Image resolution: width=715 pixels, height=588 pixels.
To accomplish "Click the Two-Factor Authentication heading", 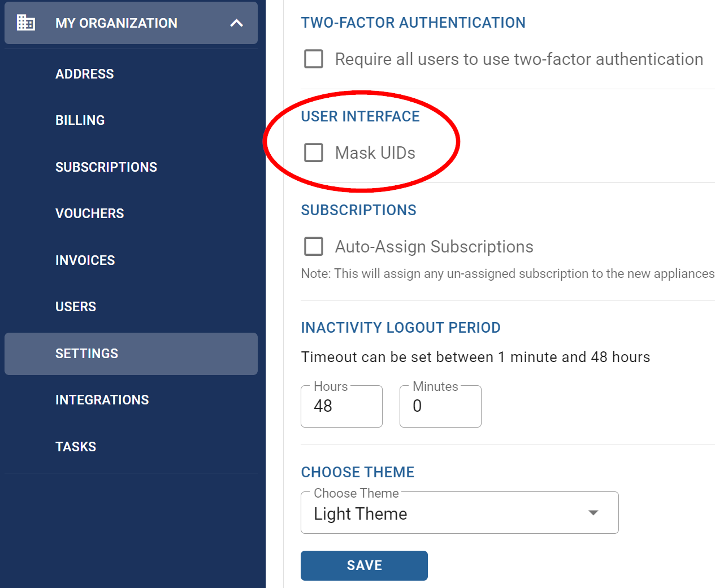I will coord(413,23).
